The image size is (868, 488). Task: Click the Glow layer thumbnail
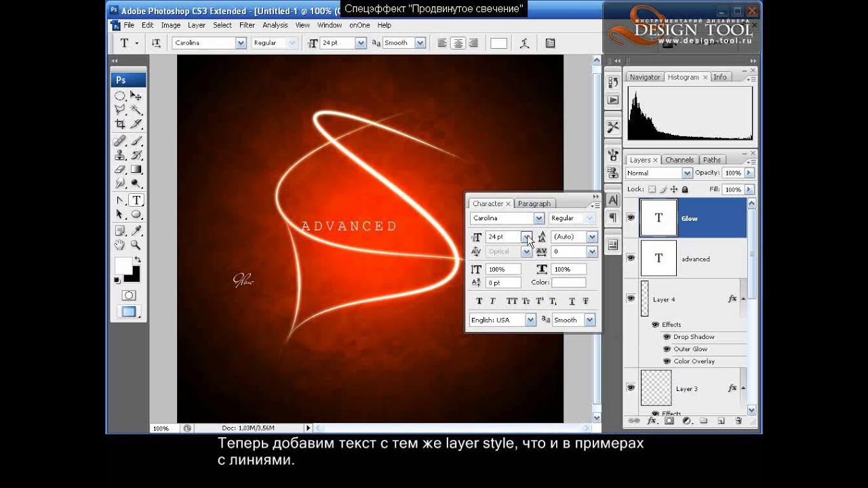(x=658, y=218)
